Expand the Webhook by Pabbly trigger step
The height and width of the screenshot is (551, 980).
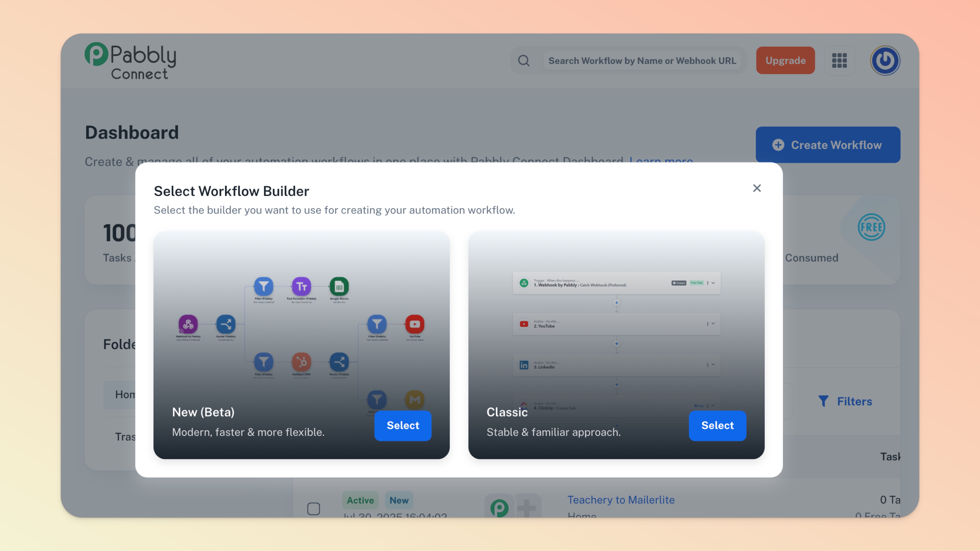pos(713,283)
